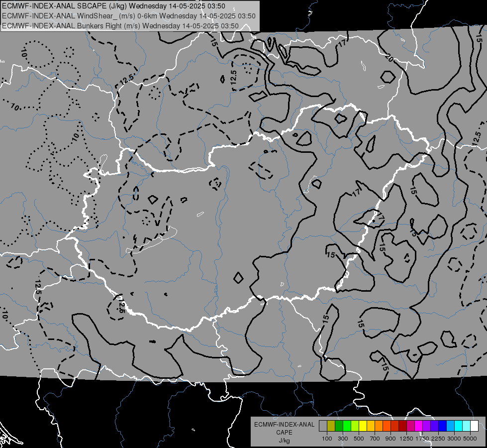Select the bright green legend swatch
This screenshot has width=487, height=448.
(x=347, y=426)
